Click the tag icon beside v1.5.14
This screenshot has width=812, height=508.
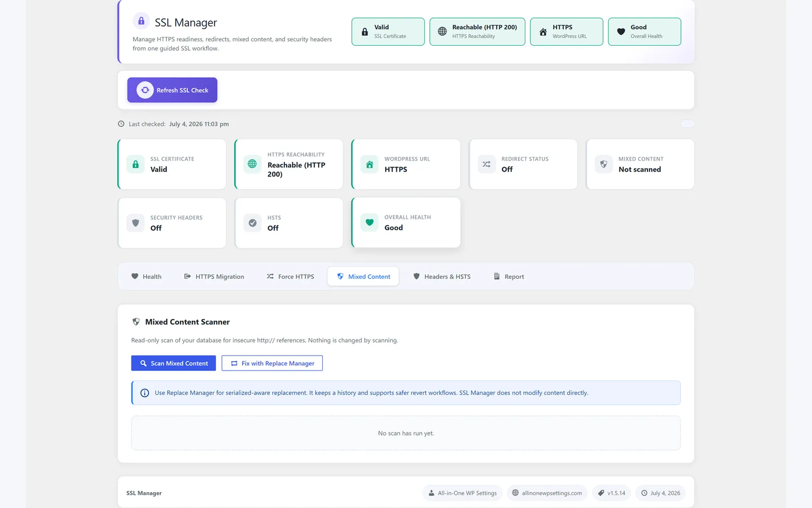click(601, 493)
